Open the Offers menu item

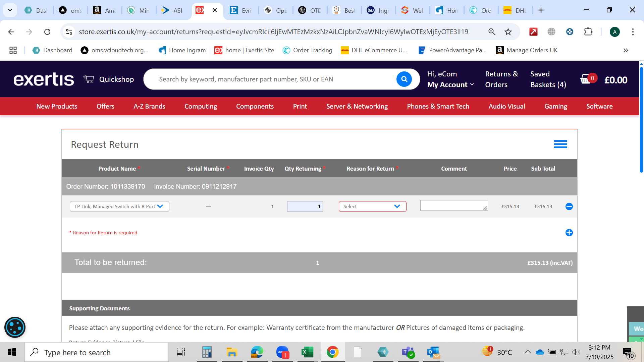coord(105,106)
